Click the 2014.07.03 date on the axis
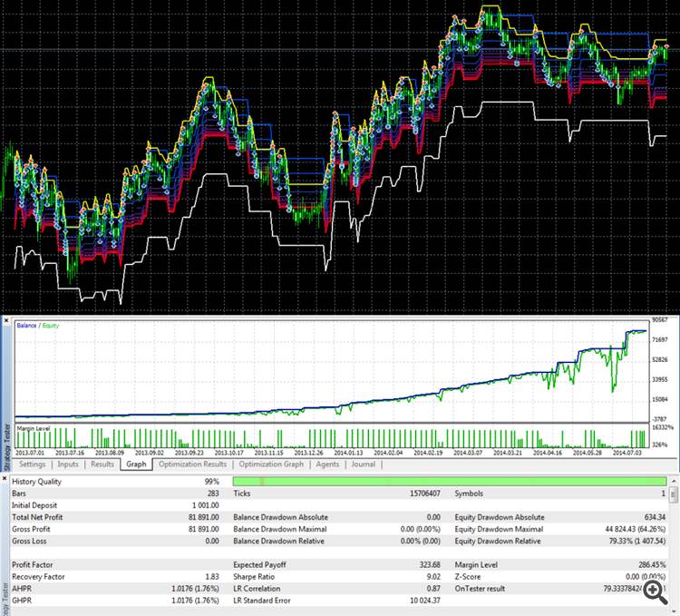Image resolution: width=680 pixels, height=616 pixels. (627, 453)
